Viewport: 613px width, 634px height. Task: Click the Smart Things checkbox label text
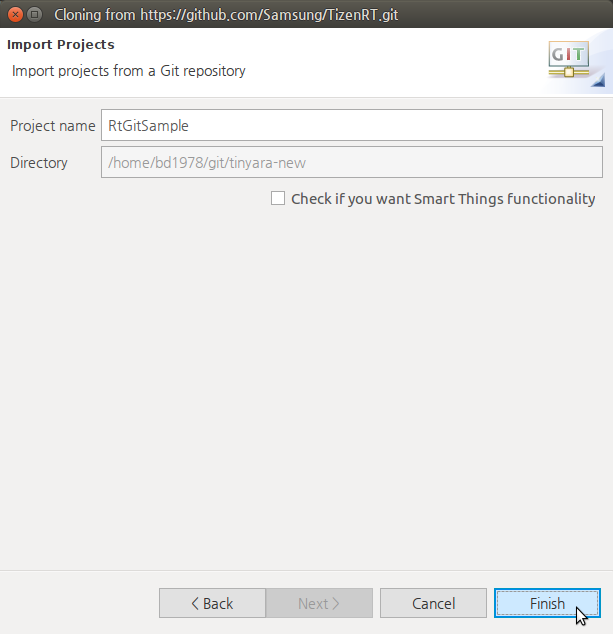click(443, 199)
